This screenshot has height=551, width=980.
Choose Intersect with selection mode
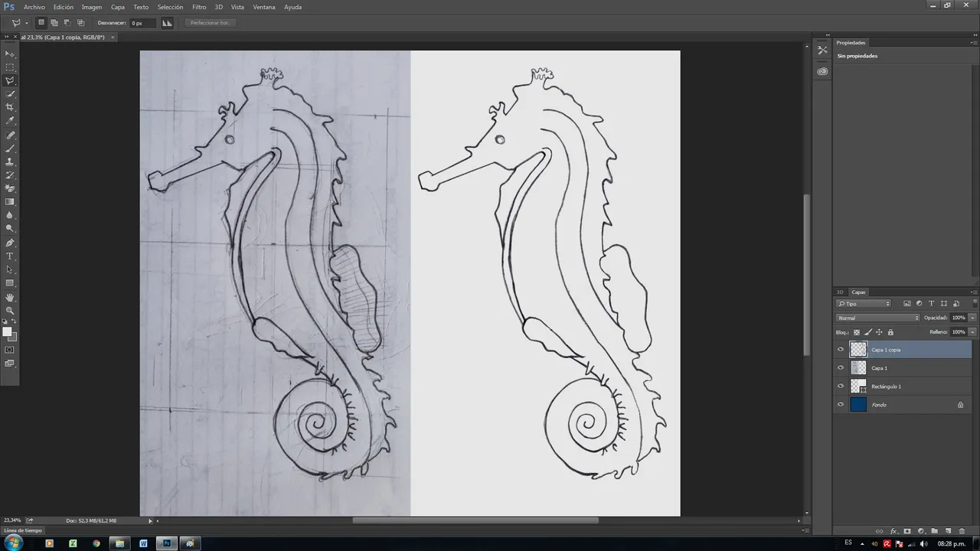(80, 23)
